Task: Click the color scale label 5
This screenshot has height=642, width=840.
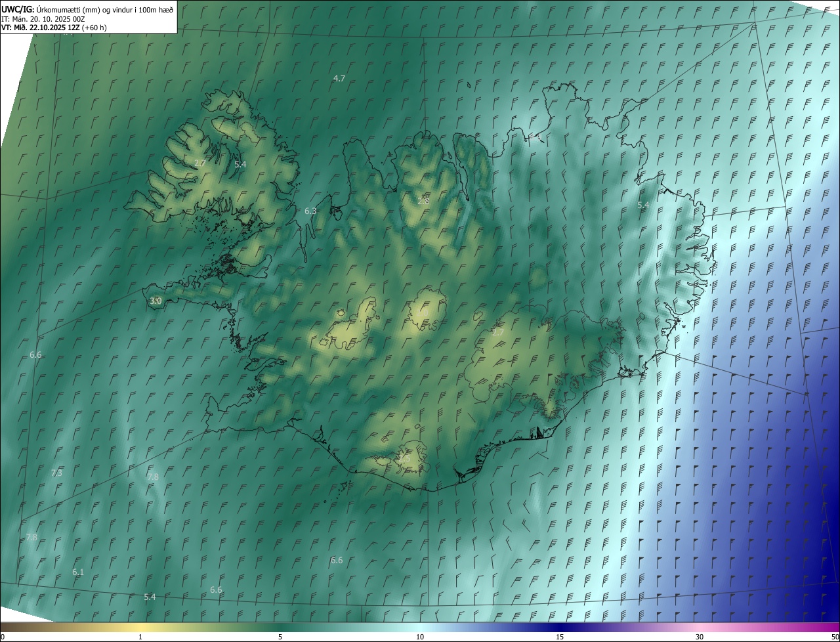Action: pos(280,637)
